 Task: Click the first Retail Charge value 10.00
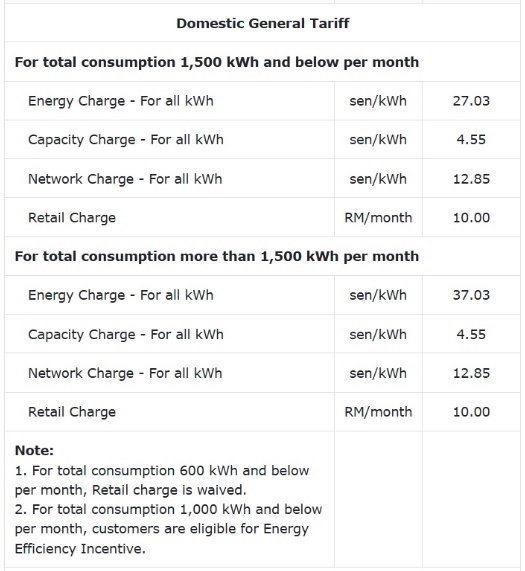coord(471,218)
